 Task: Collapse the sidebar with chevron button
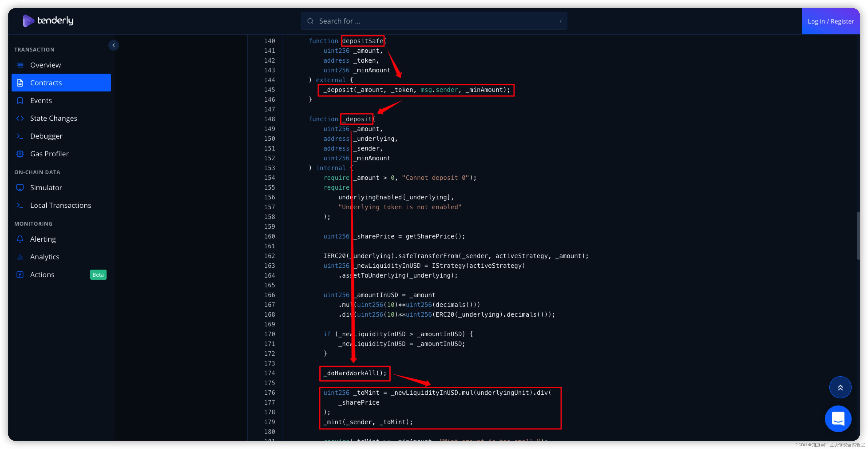pos(114,45)
